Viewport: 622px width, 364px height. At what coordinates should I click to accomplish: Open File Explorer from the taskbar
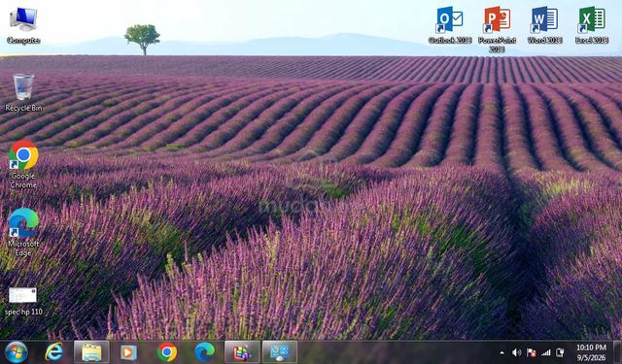coord(91,352)
